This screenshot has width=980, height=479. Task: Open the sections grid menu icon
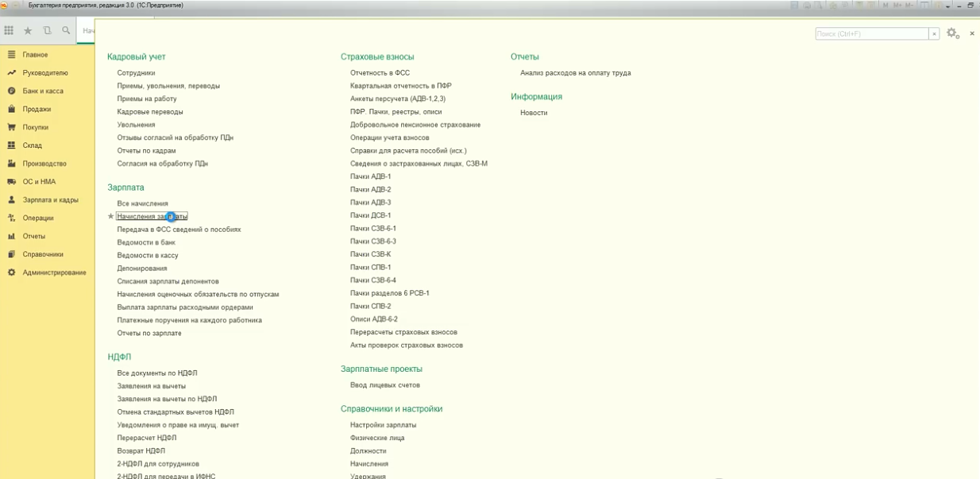(9, 31)
